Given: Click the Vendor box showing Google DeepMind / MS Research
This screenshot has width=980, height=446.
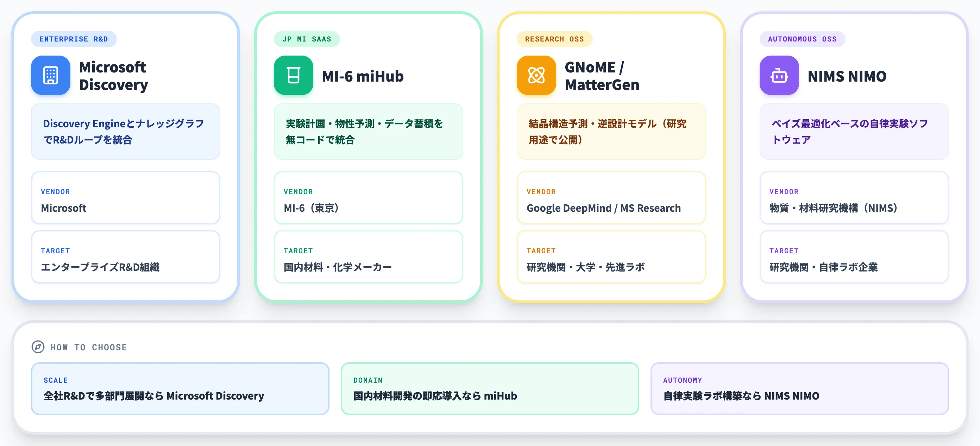Looking at the screenshot, I should tap(611, 198).
